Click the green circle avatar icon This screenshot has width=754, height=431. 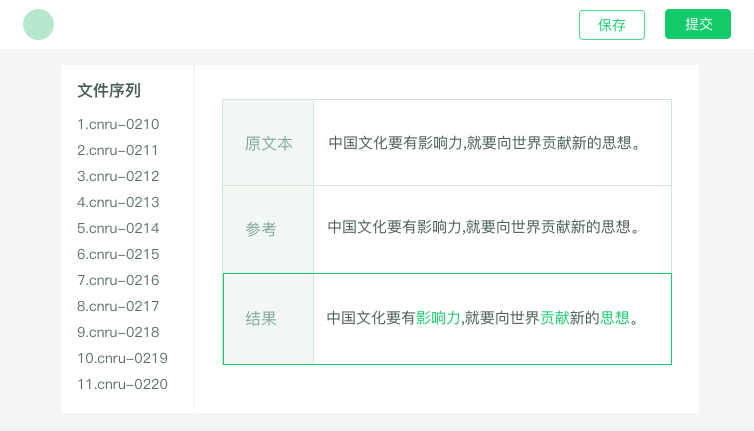pyautogui.click(x=38, y=25)
